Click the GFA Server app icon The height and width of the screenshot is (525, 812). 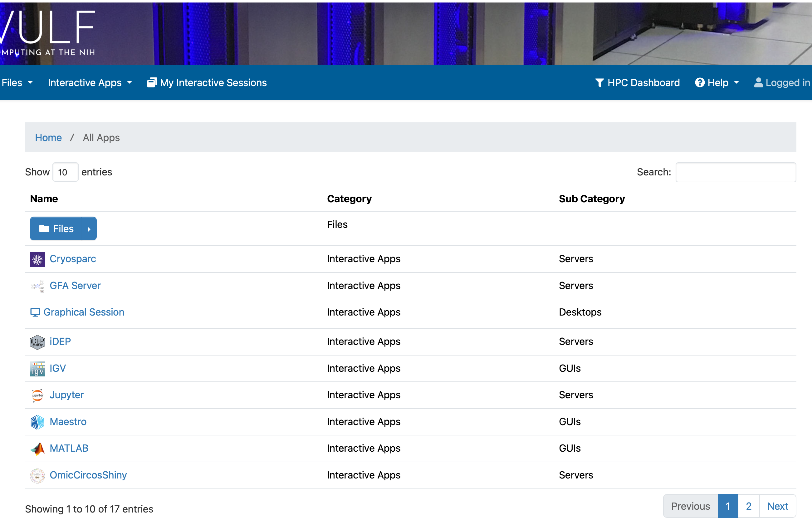click(37, 286)
